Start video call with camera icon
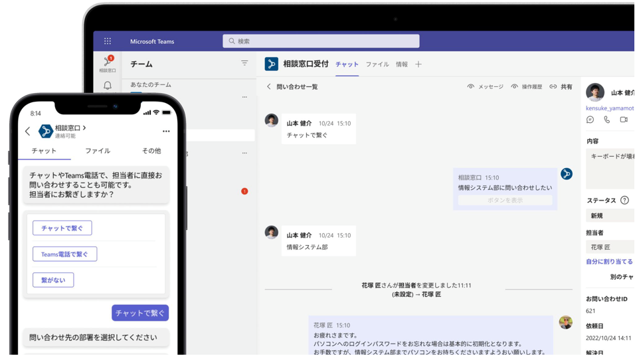This screenshot has height=364, width=641. [x=624, y=120]
